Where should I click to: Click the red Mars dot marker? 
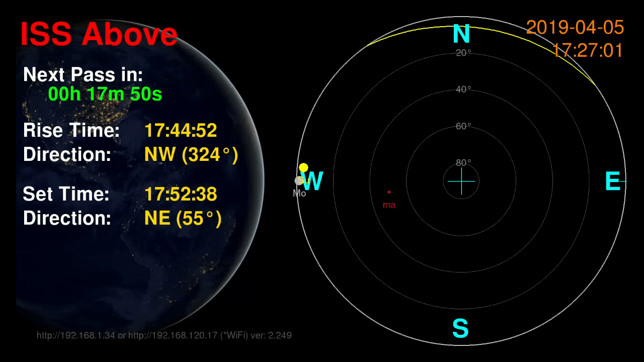click(x=389, y=192)
